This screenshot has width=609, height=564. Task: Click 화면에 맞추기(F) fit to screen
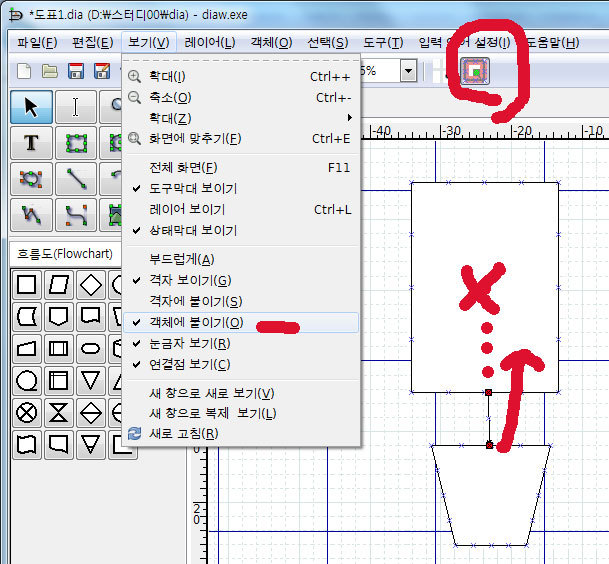(x=195, y=139)
